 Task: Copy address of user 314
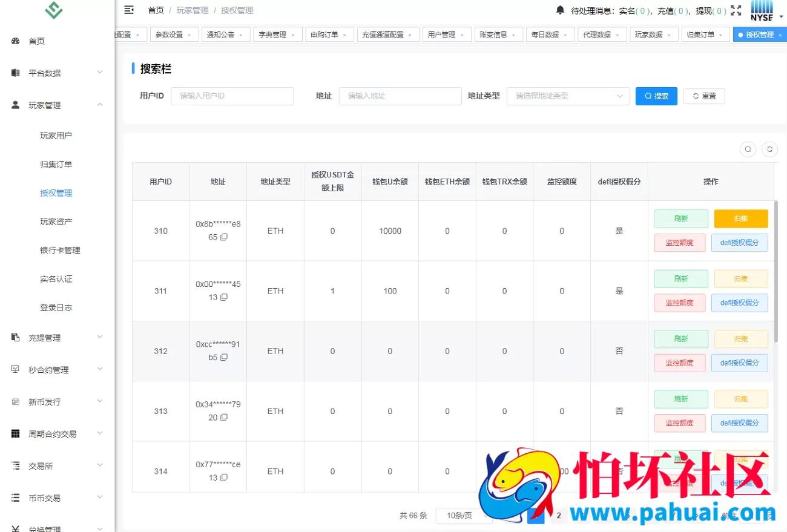pos(223,477)
